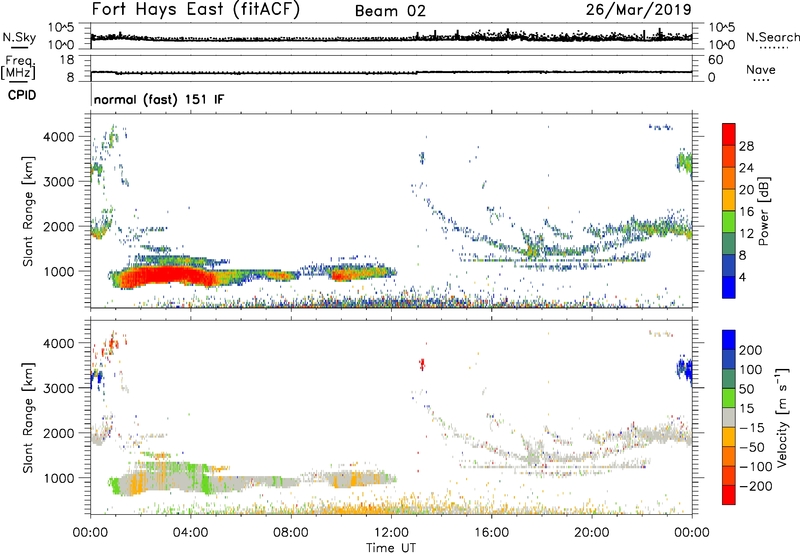Select the 'Beam 02' header label
The height and width of the screenshot is (554, 800).
click(x=390, y=11)
